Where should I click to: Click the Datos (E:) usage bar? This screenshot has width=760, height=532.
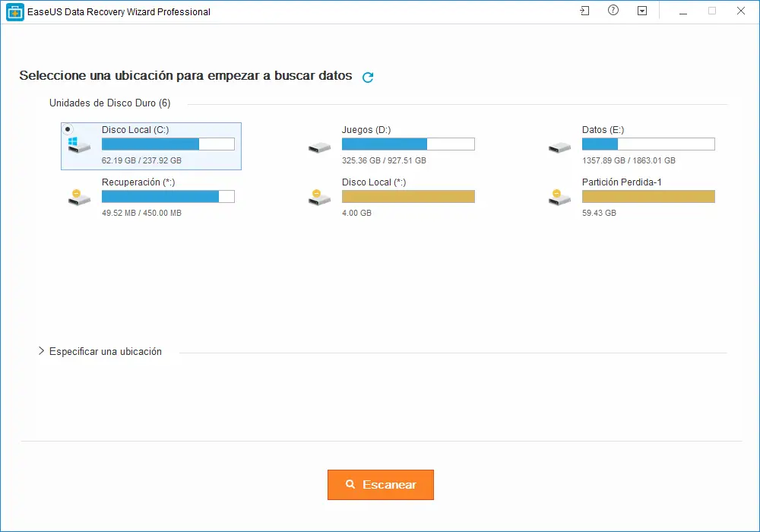(648, 144)
